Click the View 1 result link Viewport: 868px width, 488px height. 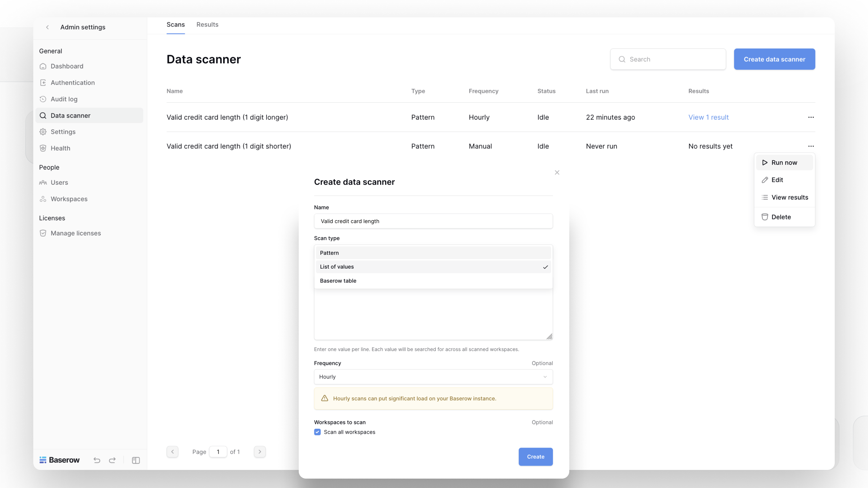(708, 117)
